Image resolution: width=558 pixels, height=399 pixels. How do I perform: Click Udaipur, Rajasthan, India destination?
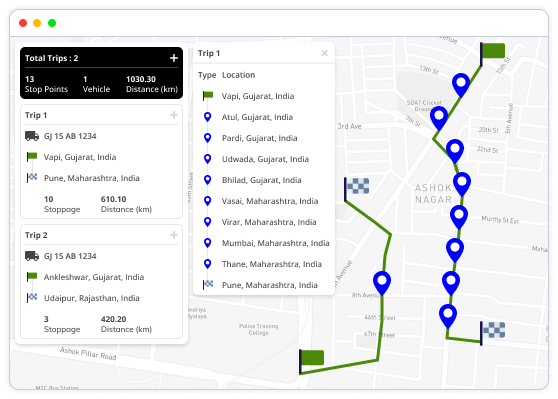91,298
